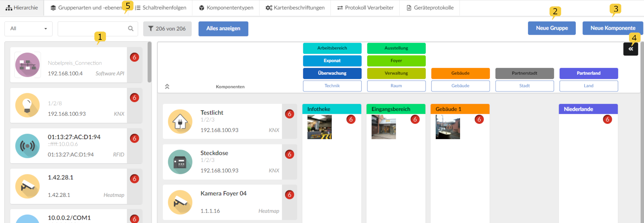This screenshot has width=644, height=223.
Task: Select the Verwaltung group type
Action: click(396, 73)
